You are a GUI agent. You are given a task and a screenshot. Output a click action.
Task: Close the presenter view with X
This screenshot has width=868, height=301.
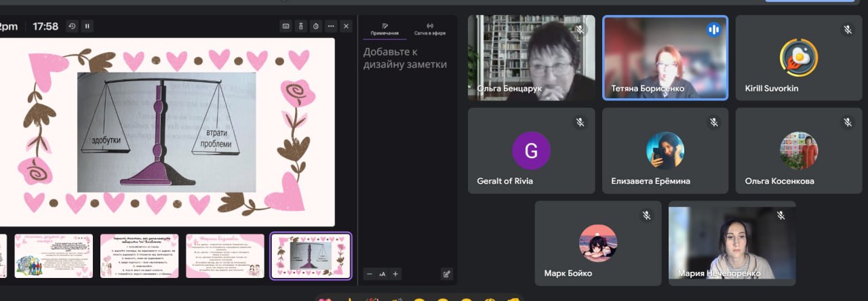pos(347,26)
